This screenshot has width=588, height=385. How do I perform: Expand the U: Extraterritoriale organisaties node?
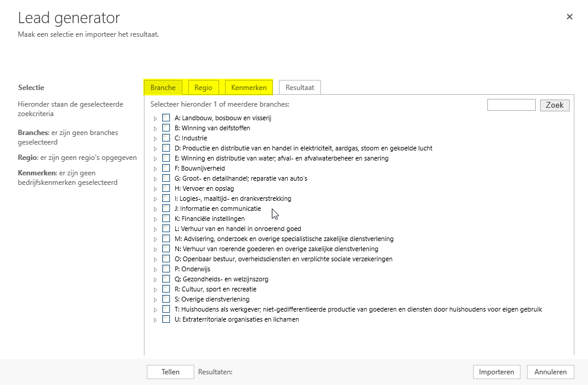[156, 320]
